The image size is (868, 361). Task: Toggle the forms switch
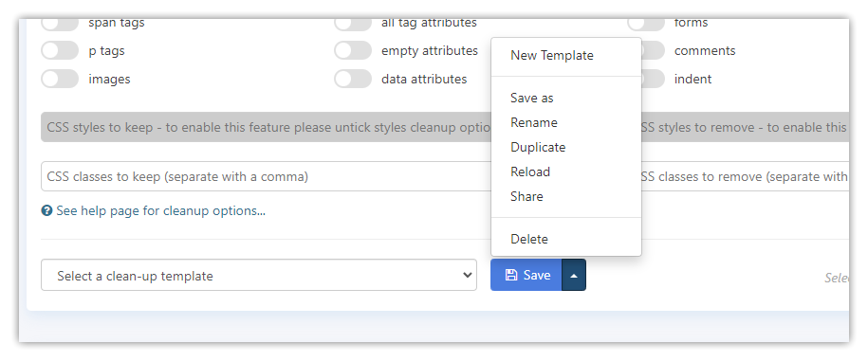645,24
